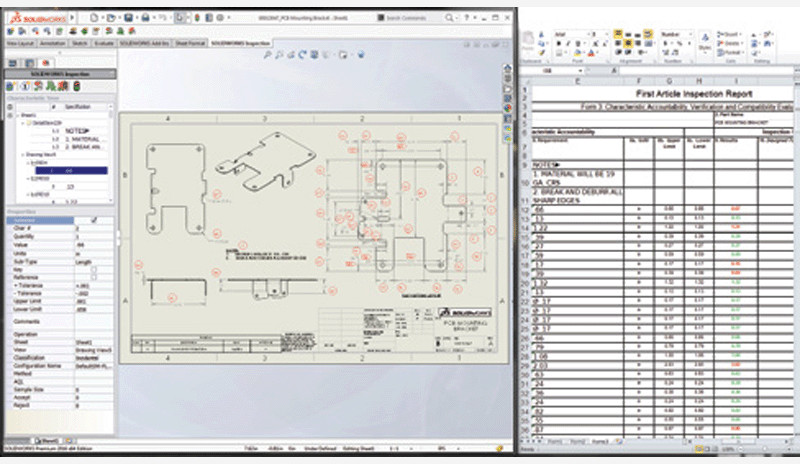Image resolution: width=800 pixels, height=464 pixels.
Task: Toggle the Selected checkbox in Properties
Action: [94, 220]
